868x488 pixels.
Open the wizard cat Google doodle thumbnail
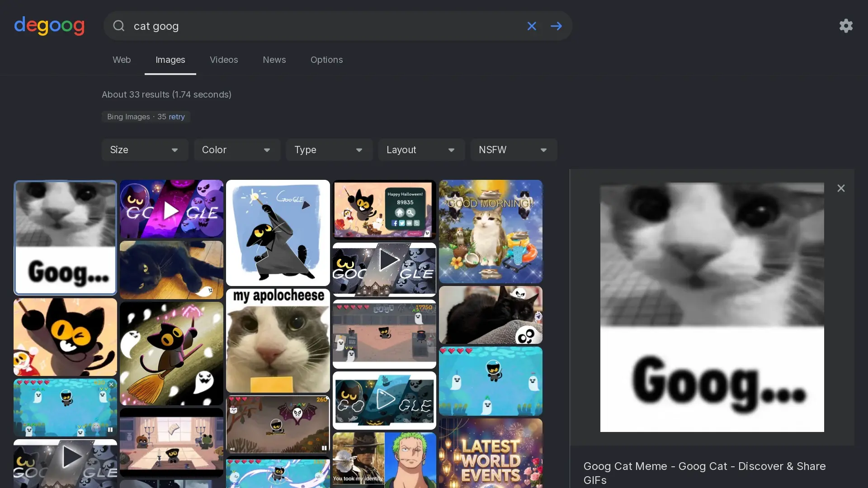point(278,233)
